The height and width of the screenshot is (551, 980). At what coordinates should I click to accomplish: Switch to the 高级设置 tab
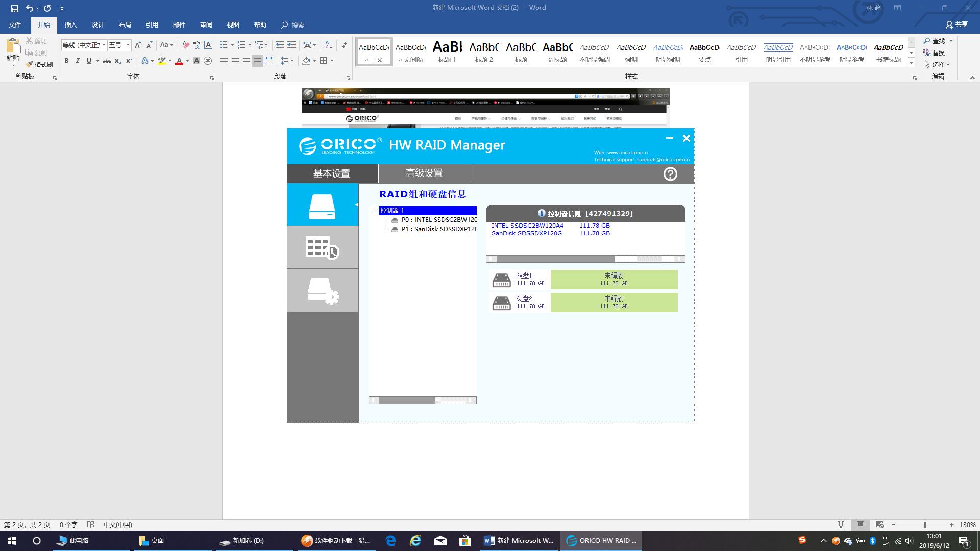pos(424,173)
